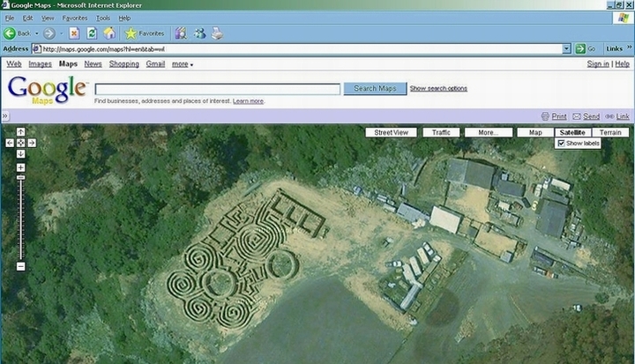Screen dimensions: 635x364
Task: Go to the Home page icon
Action: pos(109,33)
